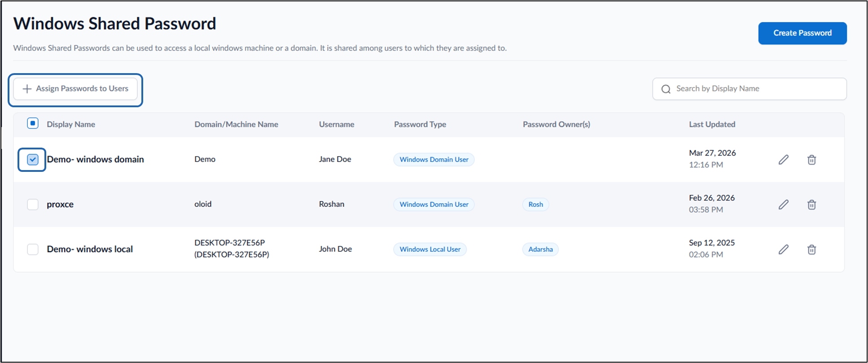
Task: Click the DESKTOP-327E56P machine name cell
Action: (232, 249)
